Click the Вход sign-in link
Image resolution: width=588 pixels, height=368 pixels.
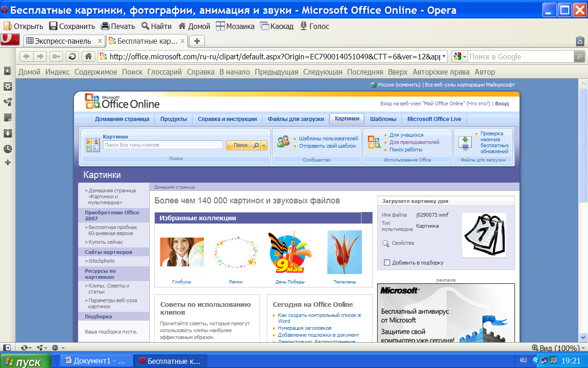[x=502, y=103]
